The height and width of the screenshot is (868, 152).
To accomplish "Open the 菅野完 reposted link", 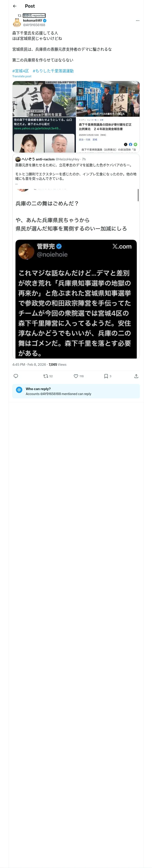I will pyautogui.click(x=34, y=16).
